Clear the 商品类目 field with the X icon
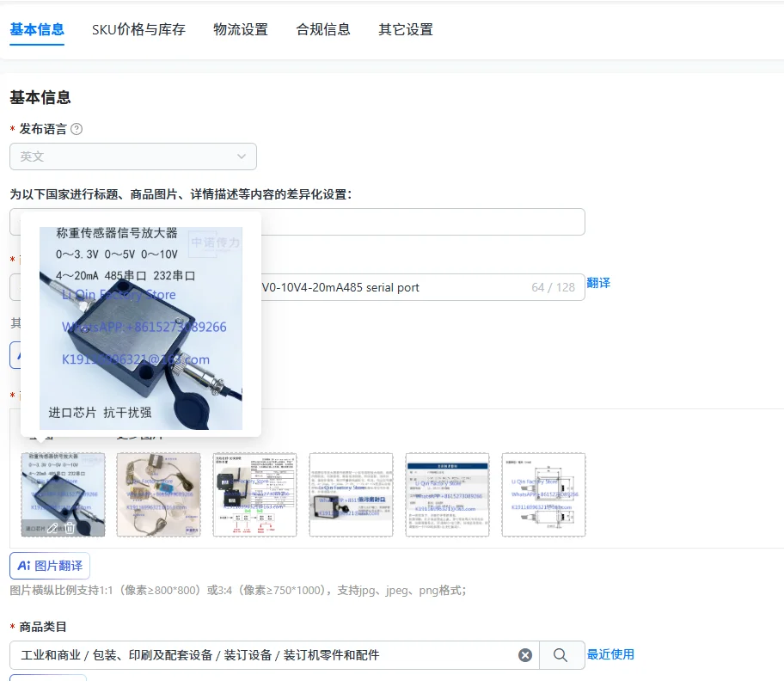784x687 pixels. [x=525, y=655]
